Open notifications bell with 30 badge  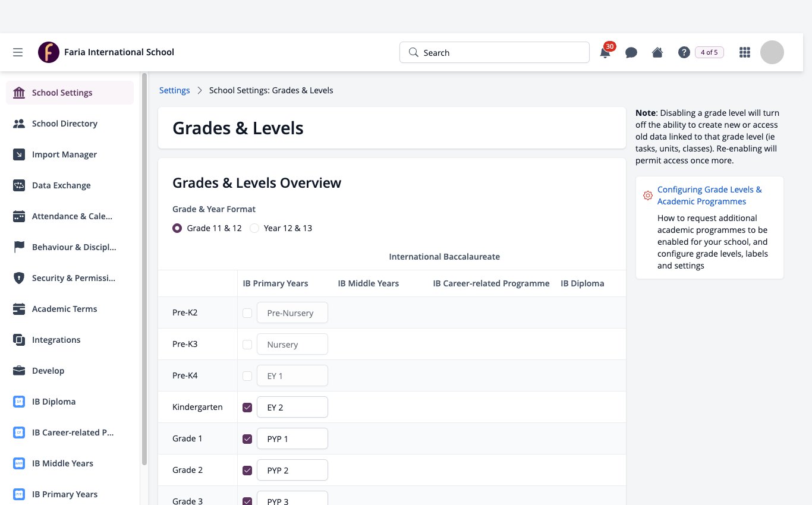[606, 51]
